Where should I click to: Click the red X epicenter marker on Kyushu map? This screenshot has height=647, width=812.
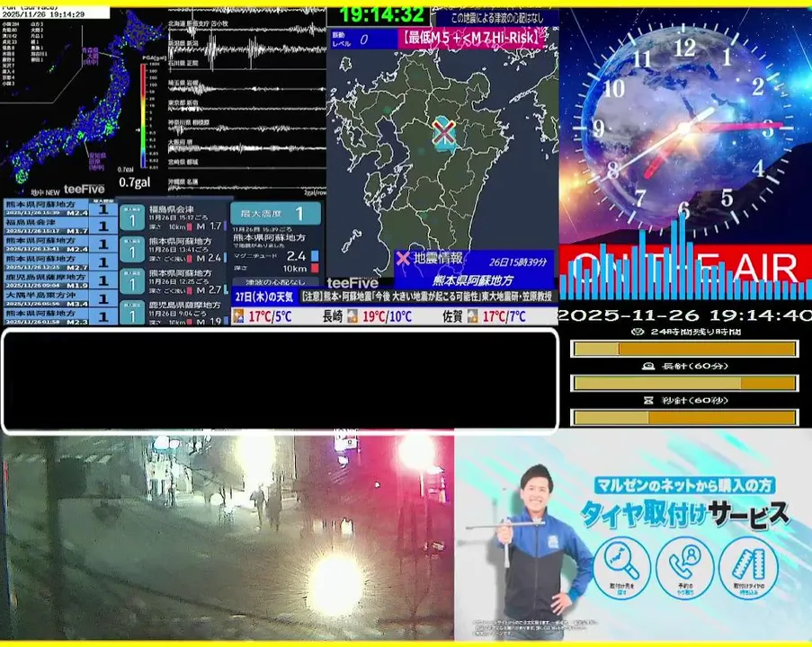(444, 132)
